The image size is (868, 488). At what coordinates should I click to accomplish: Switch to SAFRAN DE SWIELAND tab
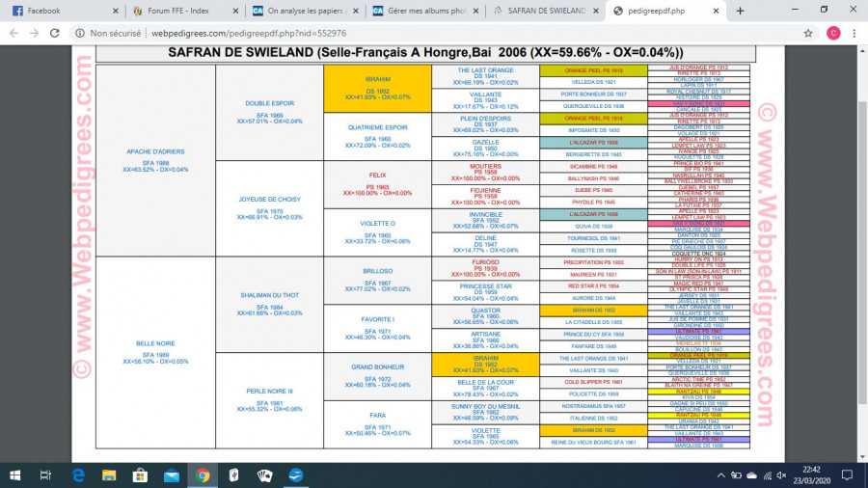coord(544,11)
